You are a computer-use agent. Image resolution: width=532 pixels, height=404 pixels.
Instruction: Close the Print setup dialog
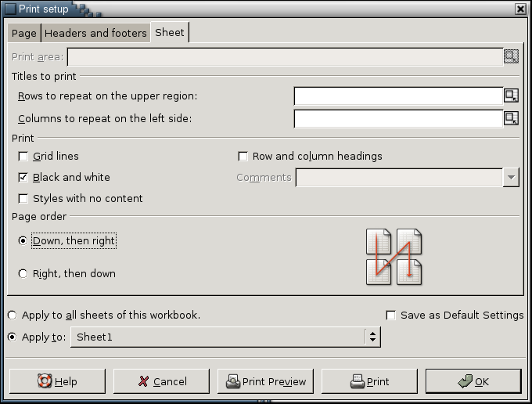[520, 9]
